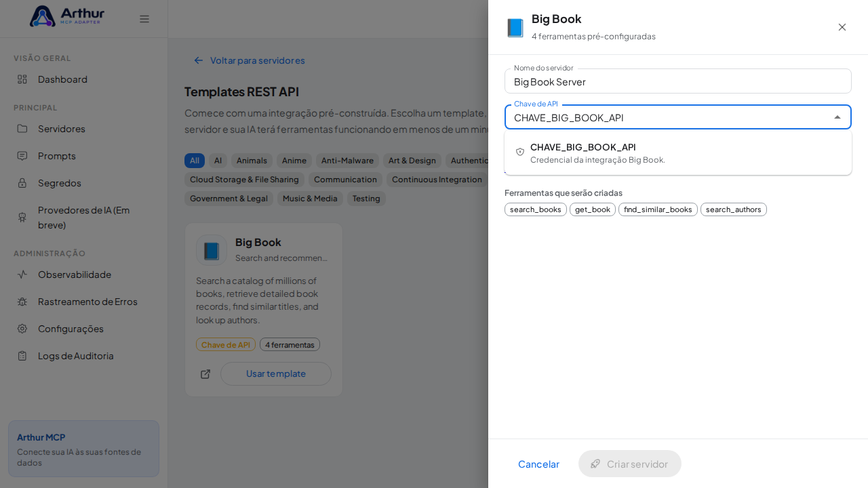Filter templates by Anti-Malware category
This screenshot has height=488, width=868.
(347, 161)
